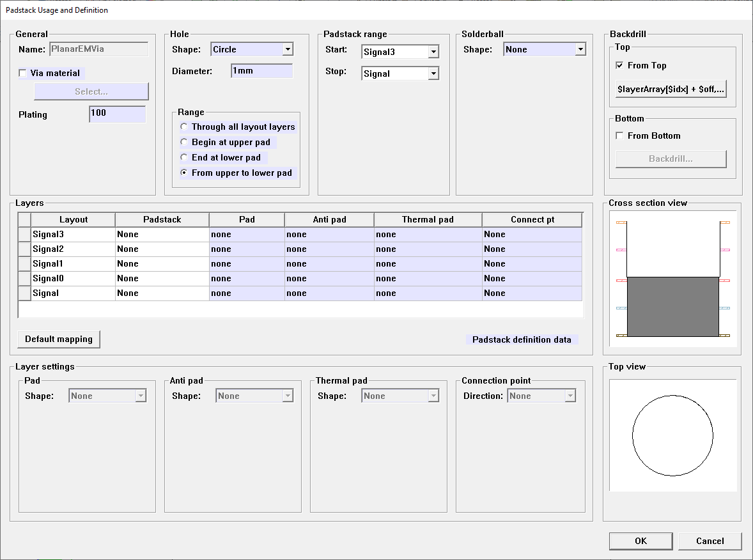The image size is (753, 560).
Task: Click the Default mapping button
Action: pos(58,339)
